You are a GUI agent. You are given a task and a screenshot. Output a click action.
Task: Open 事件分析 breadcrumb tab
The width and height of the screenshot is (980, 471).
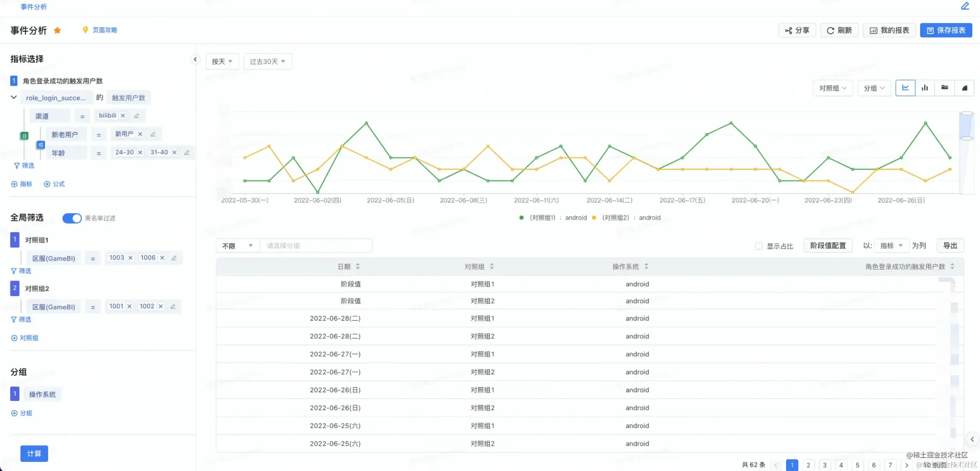(34, 7)
